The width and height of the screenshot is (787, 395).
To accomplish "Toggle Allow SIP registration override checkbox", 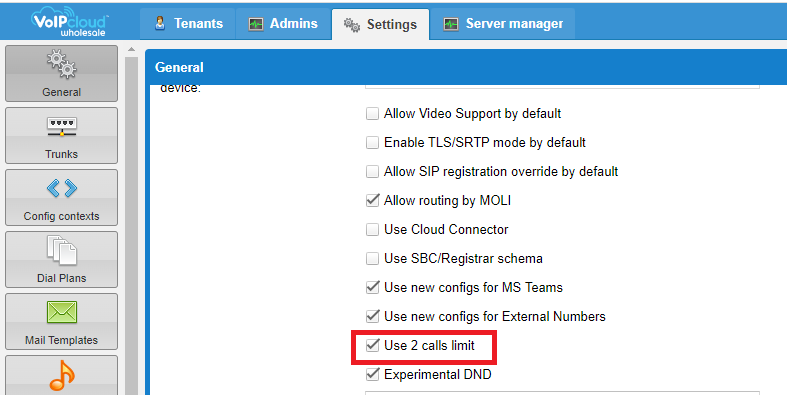I will tap(372, 172).
